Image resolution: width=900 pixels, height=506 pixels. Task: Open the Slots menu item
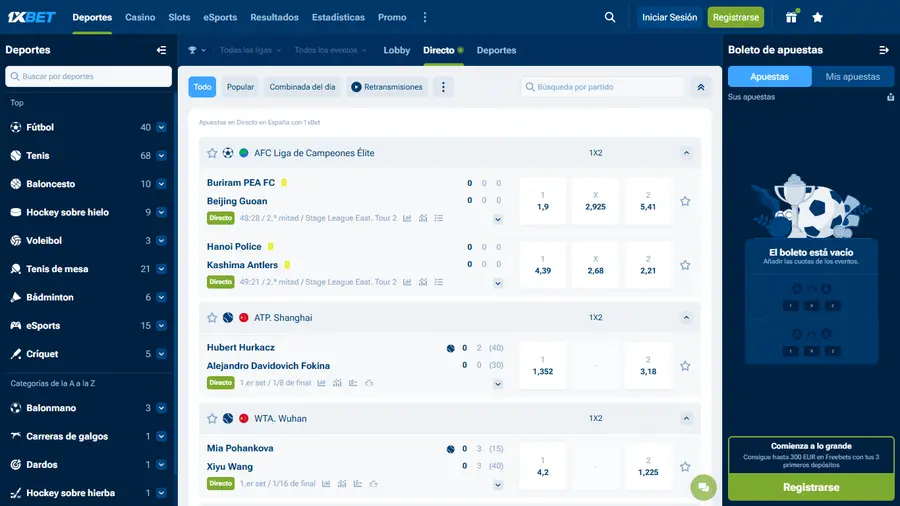[x=179, y=17]
